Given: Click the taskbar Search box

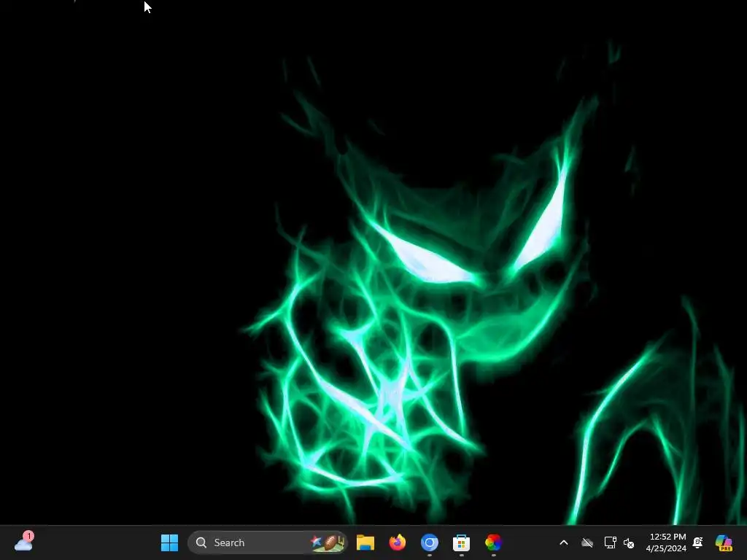Looking at the screenshot, I should pyautogui.click(x=268, y=542).
